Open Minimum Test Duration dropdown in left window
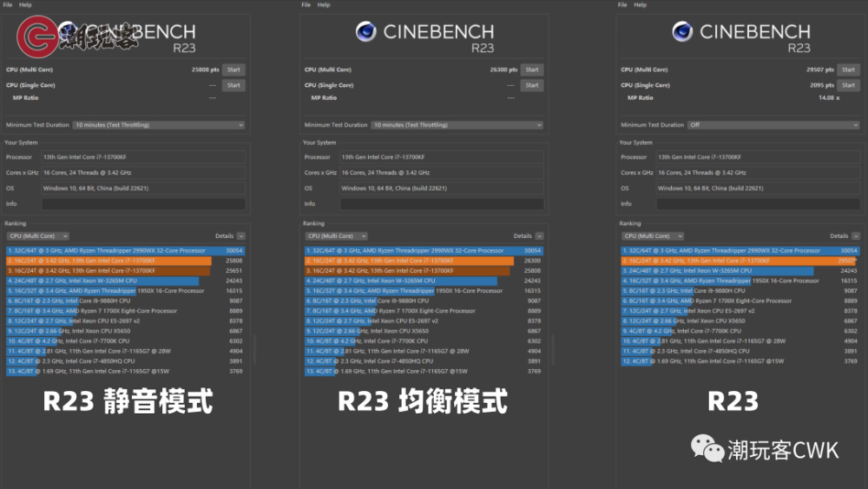The width and height of the screenshot is (868, 489). 159,125
